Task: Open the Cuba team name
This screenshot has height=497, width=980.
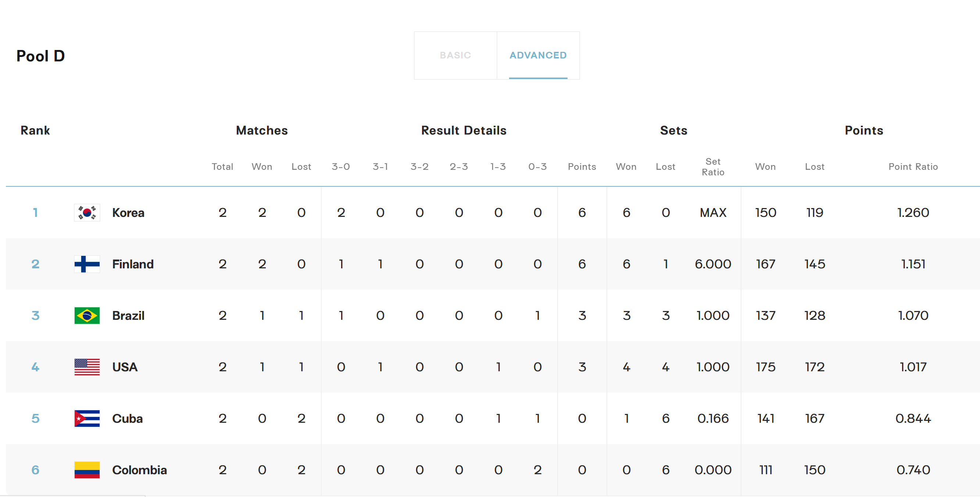Action: tap(128, 419)
